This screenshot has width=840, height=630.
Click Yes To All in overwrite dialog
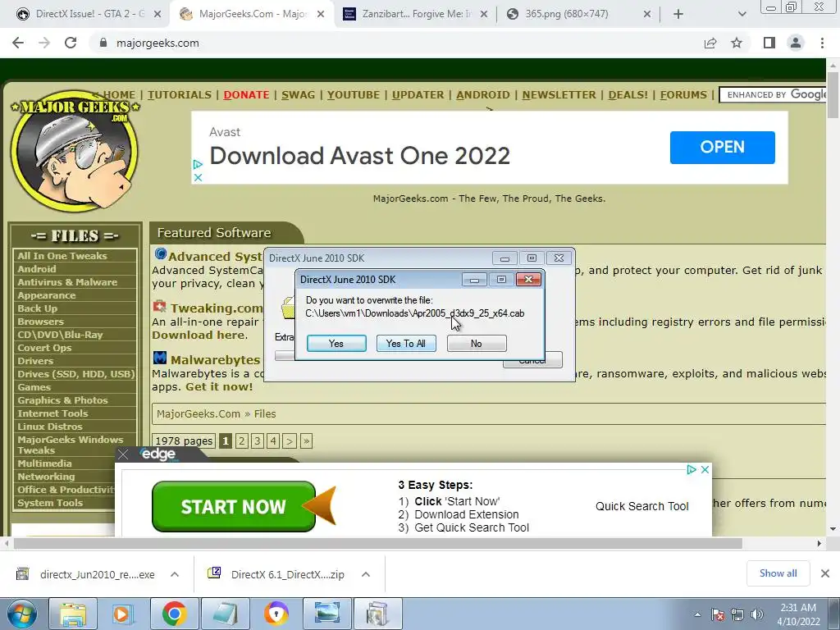(406, 344)
